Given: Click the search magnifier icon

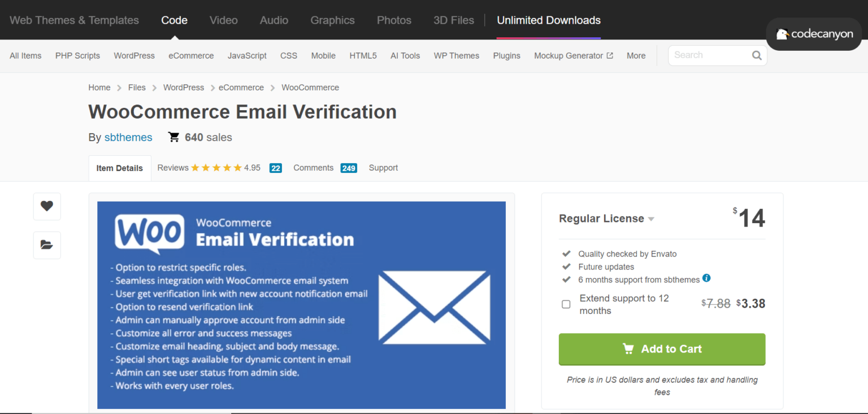Looking at the screenshot, I should [757, 55].
